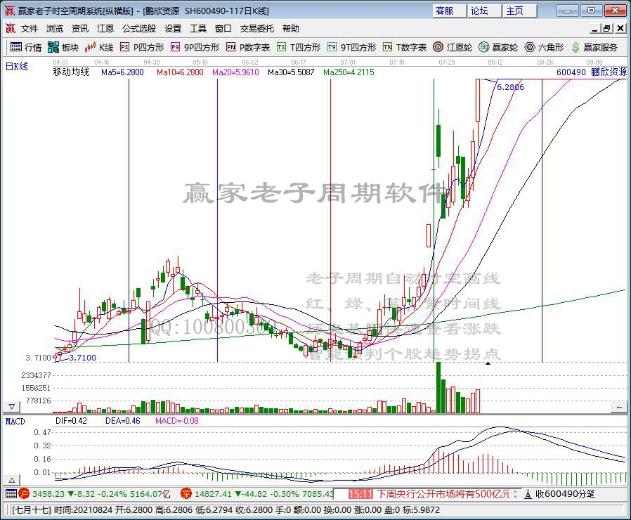Click the Ma30=5.5087 value

click(291, 72)
